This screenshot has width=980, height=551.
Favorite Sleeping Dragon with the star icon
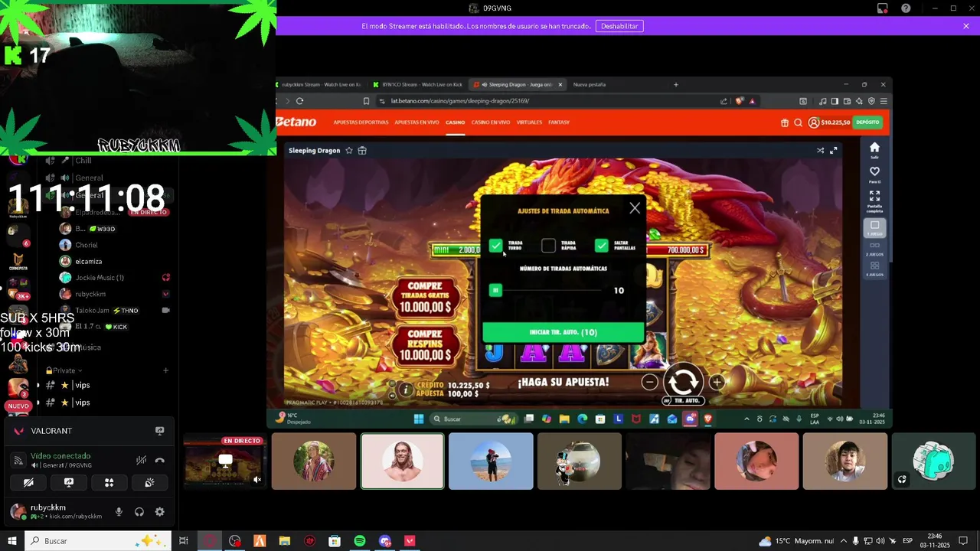click(349, 151)
